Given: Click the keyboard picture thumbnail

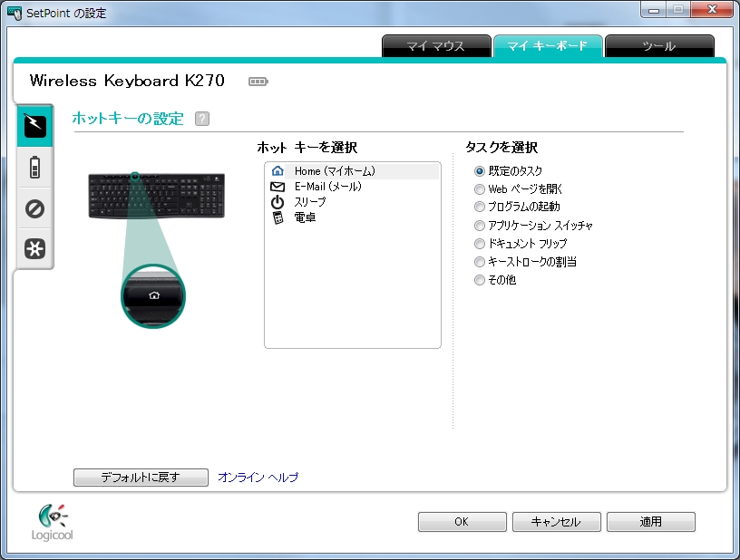Looking at the screenshot, I should tap(157, 196).
